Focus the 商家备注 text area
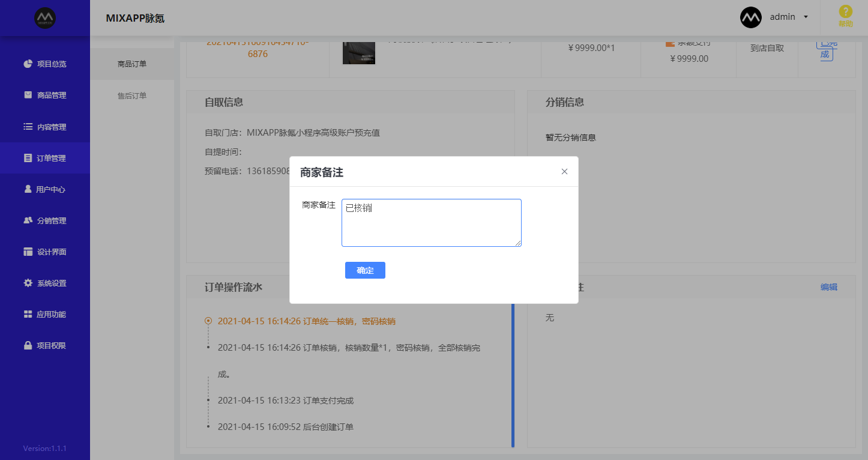 point(432,223)
